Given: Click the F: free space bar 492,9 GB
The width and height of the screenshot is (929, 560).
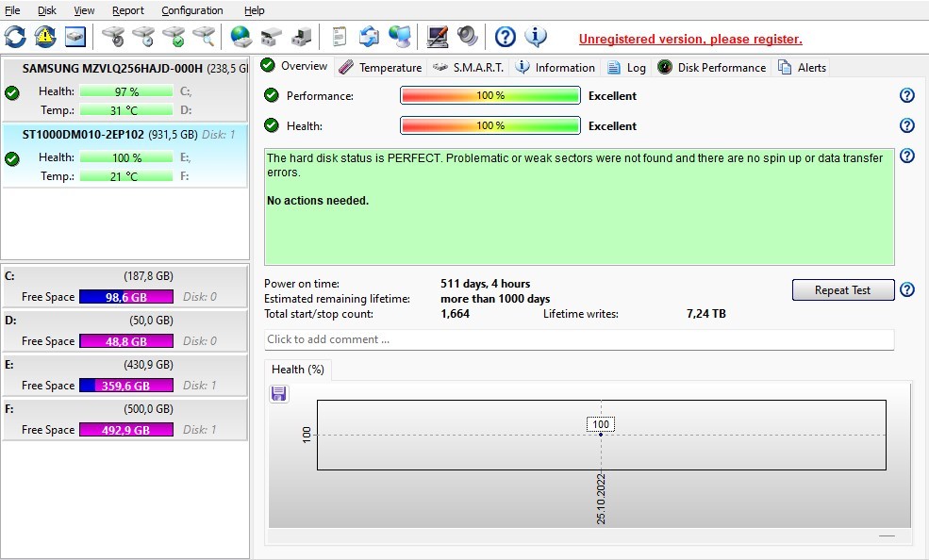Looking at the screenshot, I should [x=126, y=430].
